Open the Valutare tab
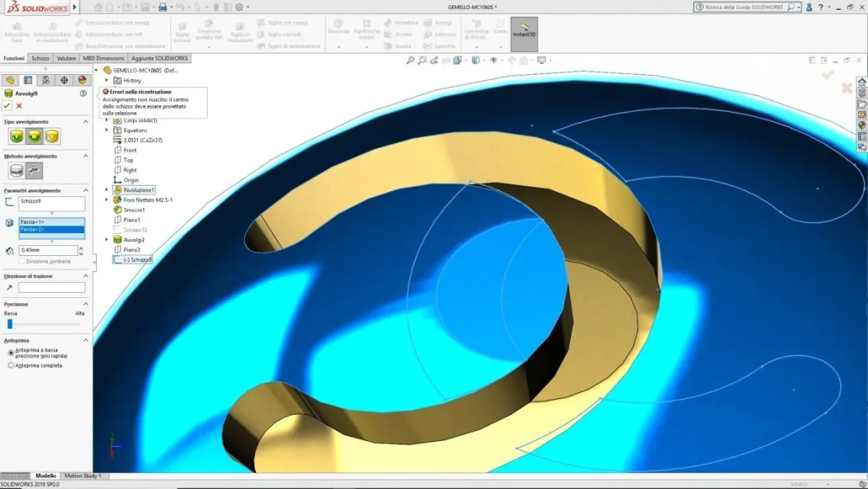 click(x=66, y=58)
